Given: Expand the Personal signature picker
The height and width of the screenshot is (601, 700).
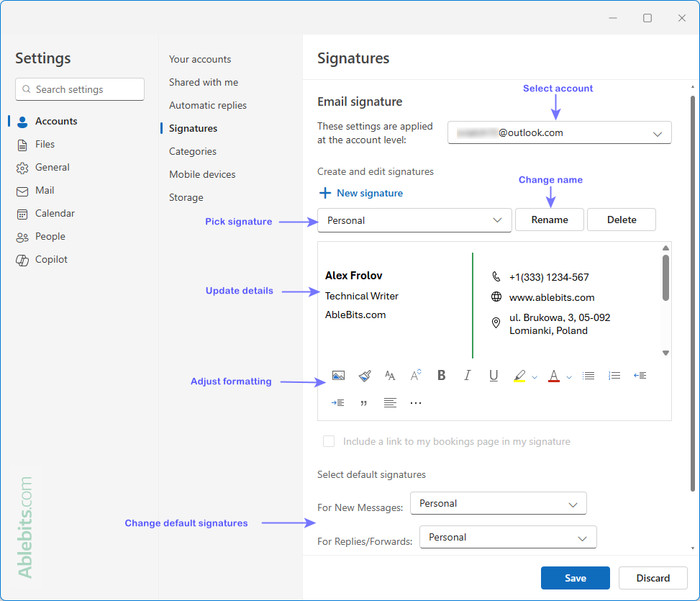Looking at the screenshot, I should click(414, 220).
